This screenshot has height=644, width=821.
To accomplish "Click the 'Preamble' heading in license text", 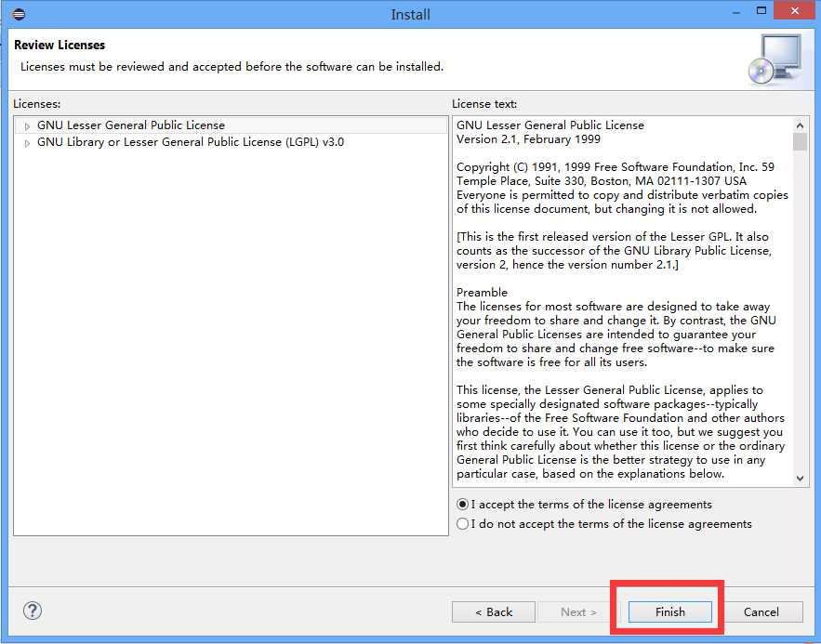I will click(482, 293).
